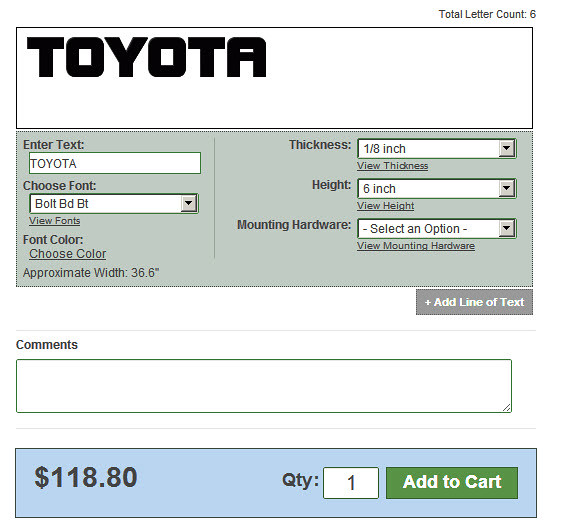This screenshot has width=568, height=524.
Task: Click inside the Comments text area
Action: [x=264, y=386]
